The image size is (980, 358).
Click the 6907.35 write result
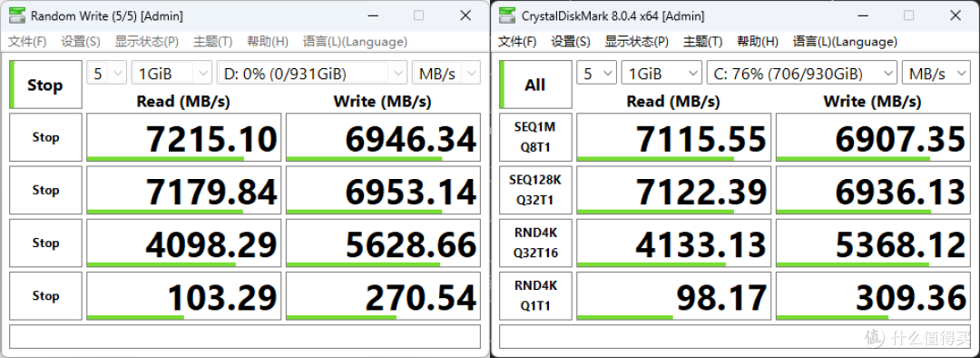[873, 137]
